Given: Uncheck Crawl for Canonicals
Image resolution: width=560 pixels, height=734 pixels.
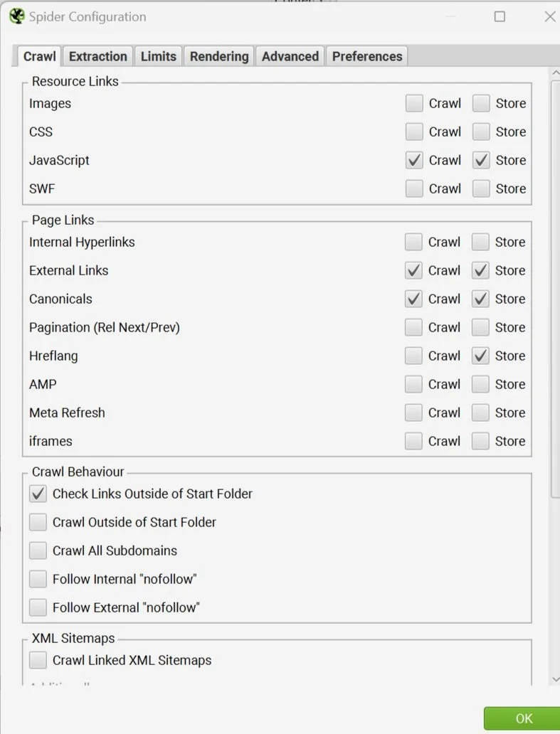Looking at the screenshot, I should (x=413, y=299).
